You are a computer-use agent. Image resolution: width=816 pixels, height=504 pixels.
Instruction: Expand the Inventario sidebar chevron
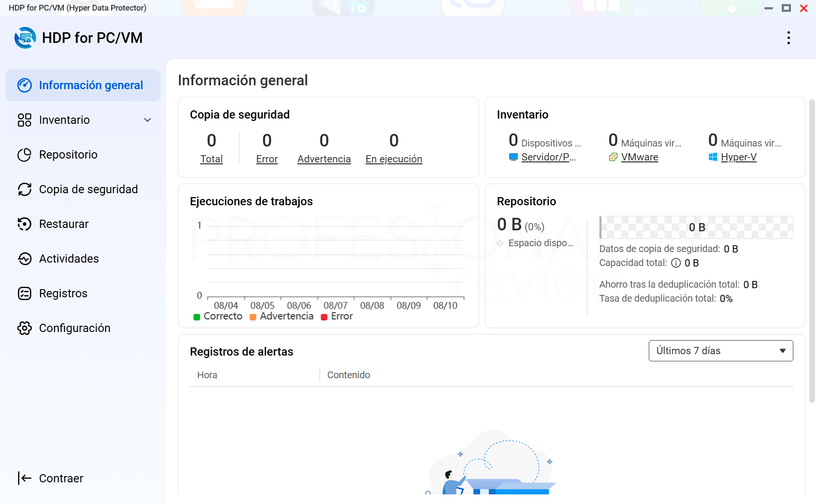(147, 120)
